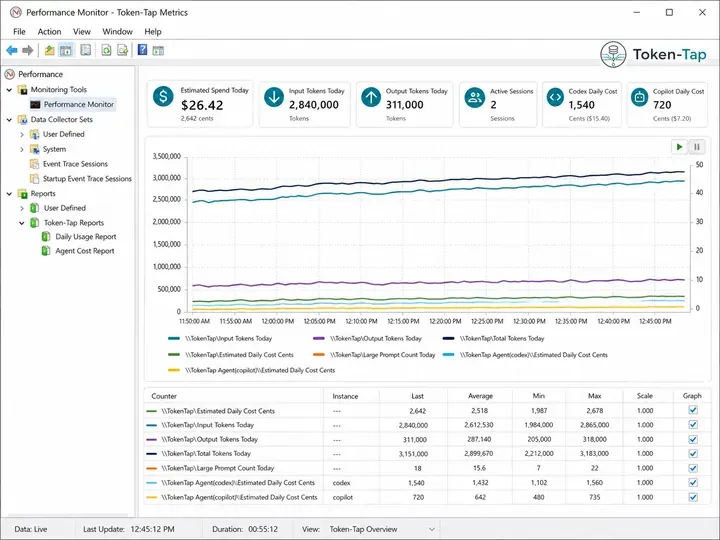Viewport: 720px width, 540px height.
Task: Select Performance Monitor in the tree
Action: tap(73, 104)
